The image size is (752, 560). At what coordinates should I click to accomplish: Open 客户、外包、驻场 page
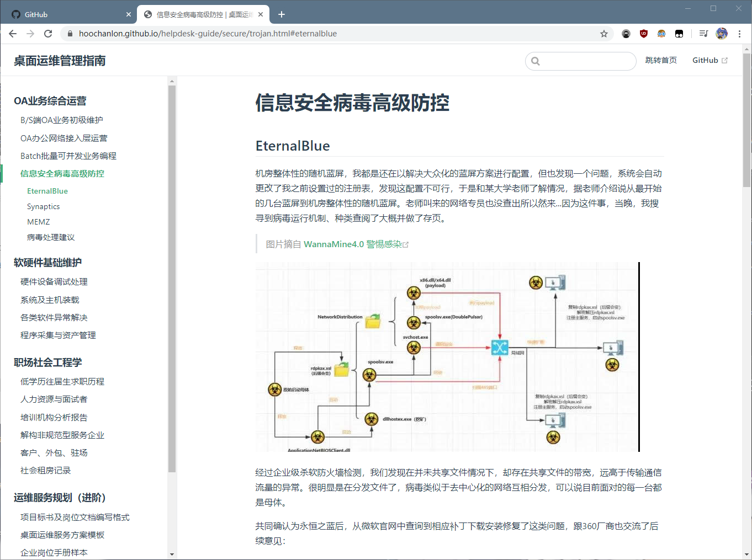(54, 452)
